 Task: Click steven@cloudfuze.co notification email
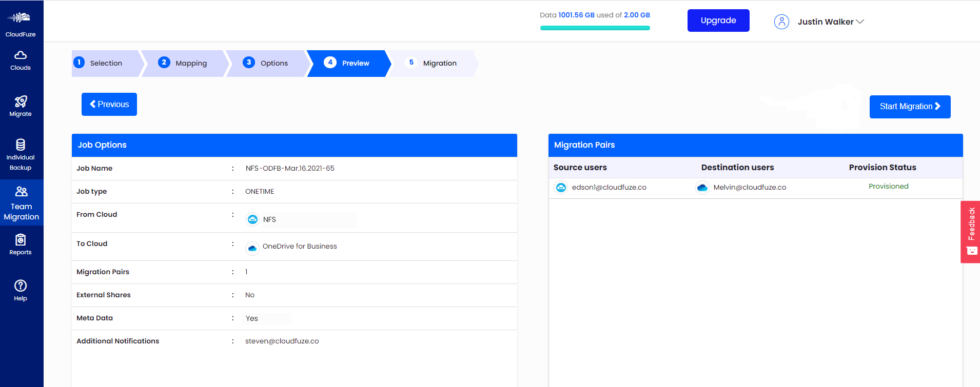[282, 341]
